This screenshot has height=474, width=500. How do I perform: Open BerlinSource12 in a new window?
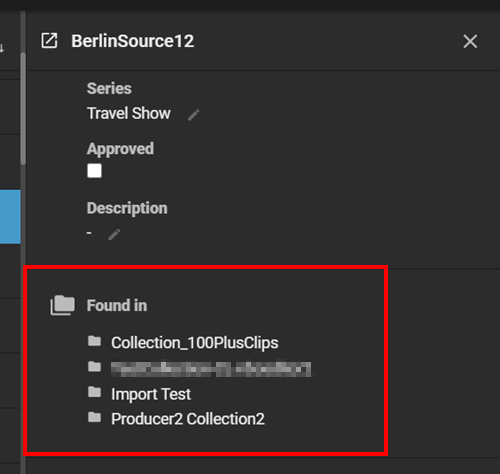point(49,41)
